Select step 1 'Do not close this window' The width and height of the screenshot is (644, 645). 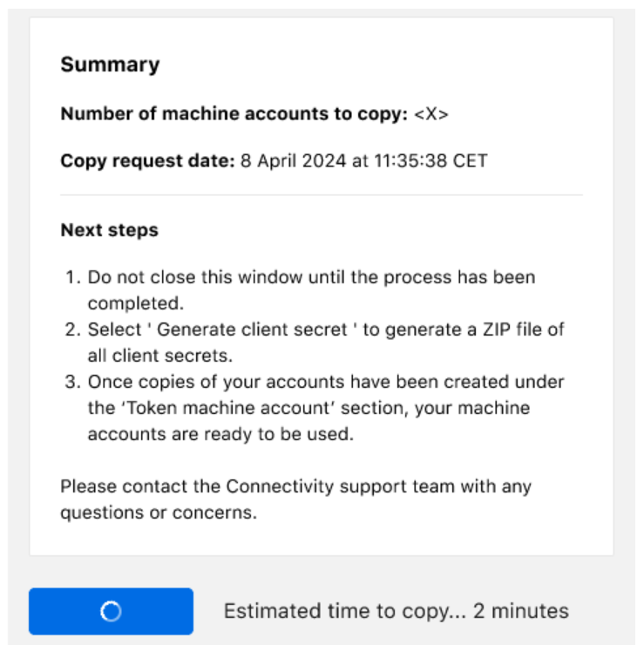(311, 278)
